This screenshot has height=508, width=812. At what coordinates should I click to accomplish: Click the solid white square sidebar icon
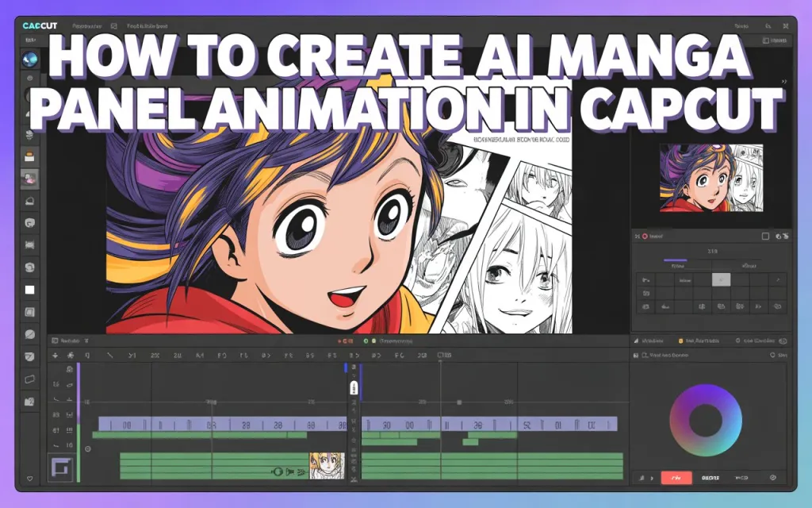pyautogui.click(x=30, y=290)
